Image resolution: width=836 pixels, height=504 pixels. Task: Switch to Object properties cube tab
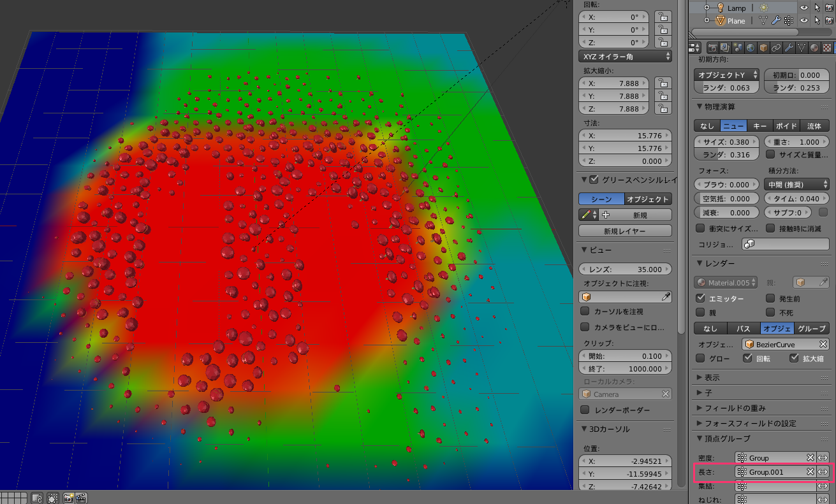pyautogui.click(x=763, y=48)
